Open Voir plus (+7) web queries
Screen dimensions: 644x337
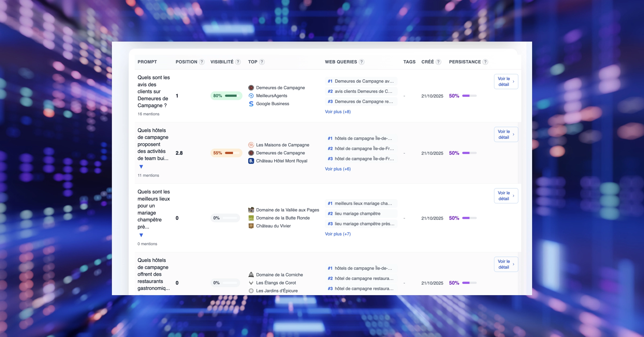pos(338,234)
